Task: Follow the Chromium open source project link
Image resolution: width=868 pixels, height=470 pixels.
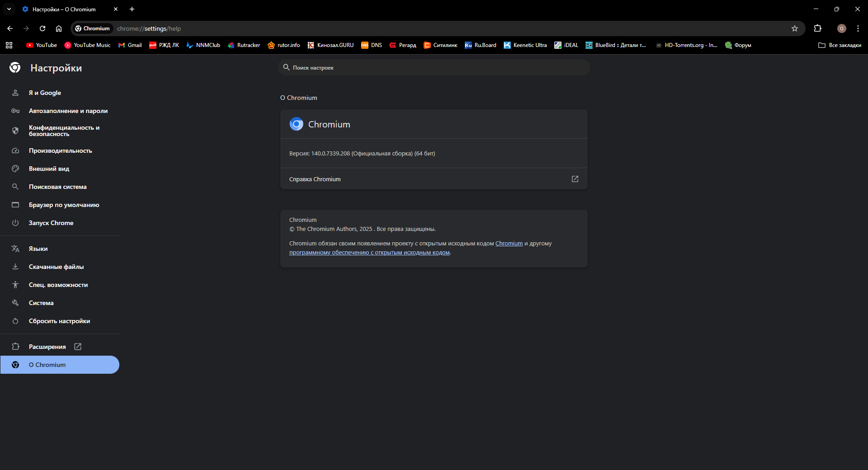Action: click(x=509, y=244)
